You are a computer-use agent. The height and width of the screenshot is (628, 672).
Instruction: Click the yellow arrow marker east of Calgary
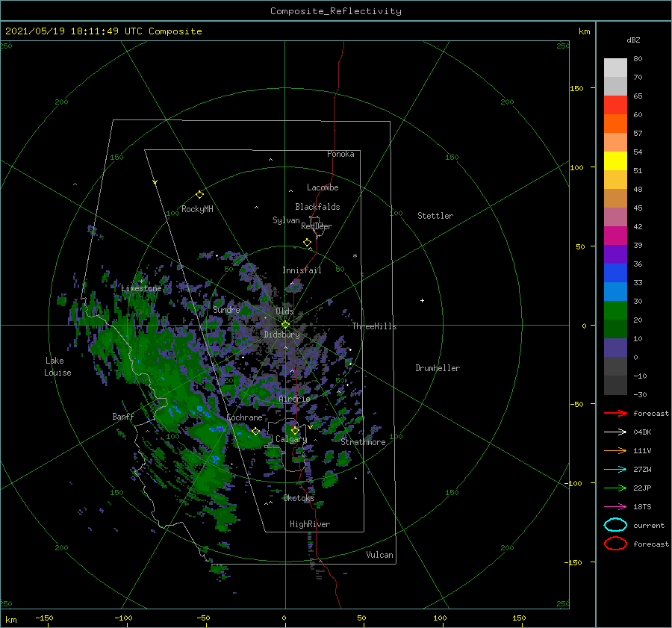click(x=310, y=427)
